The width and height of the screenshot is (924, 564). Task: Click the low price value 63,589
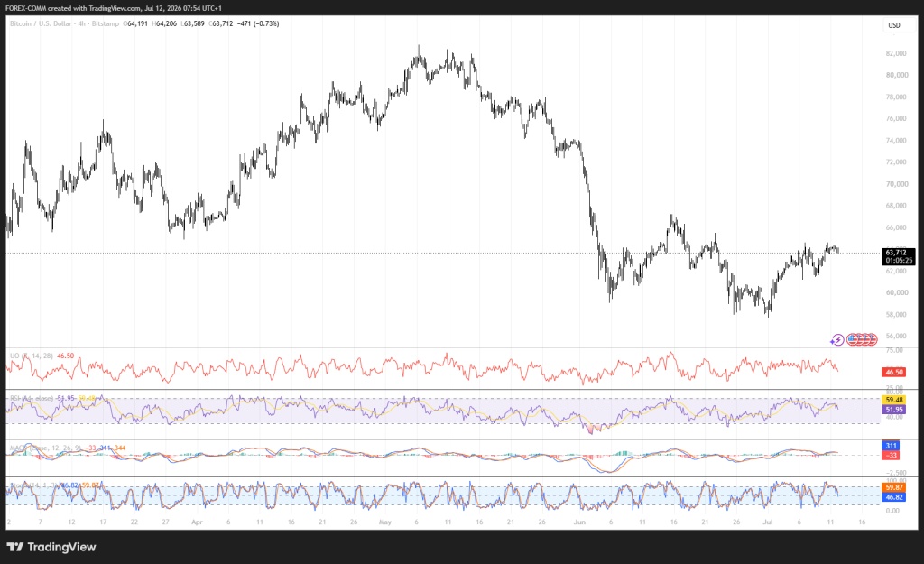coord(193,23)
